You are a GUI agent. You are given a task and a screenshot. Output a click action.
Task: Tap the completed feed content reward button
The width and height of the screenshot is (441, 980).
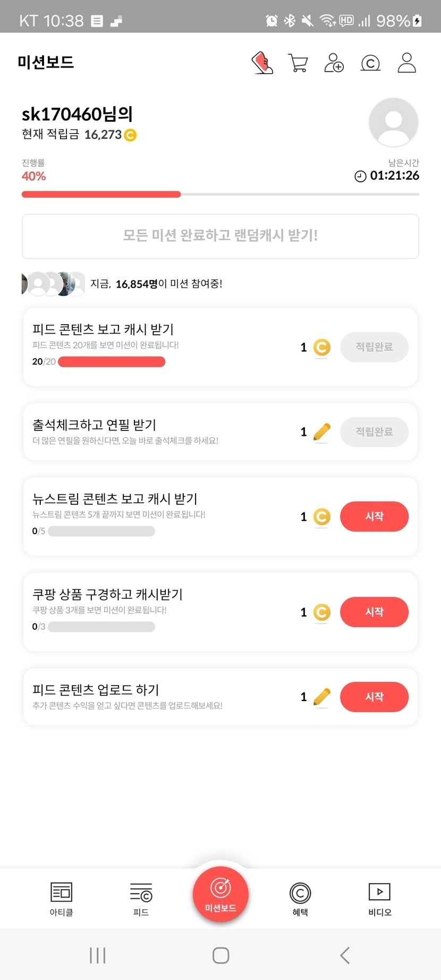point(374,347)
